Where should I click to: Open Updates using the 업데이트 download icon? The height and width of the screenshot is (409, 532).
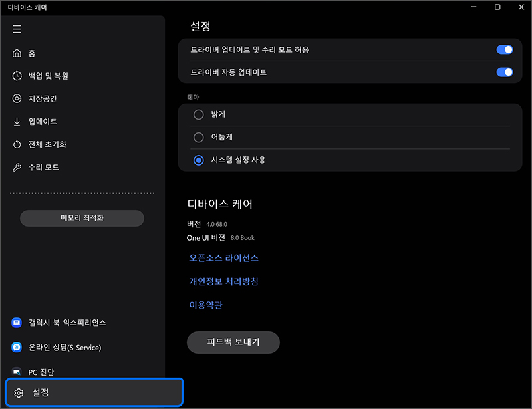(x=17, y=121)
